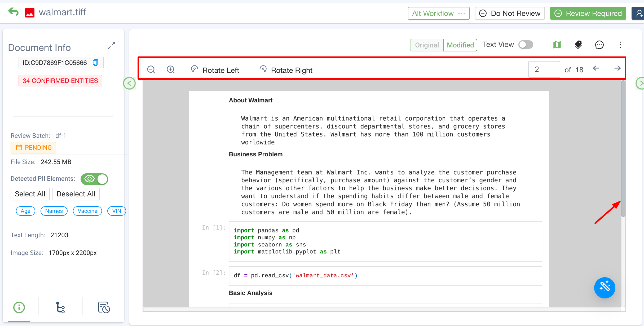Open the three-dot more options menu
This screenshot has width=644, height=326.
coord(621,45)
